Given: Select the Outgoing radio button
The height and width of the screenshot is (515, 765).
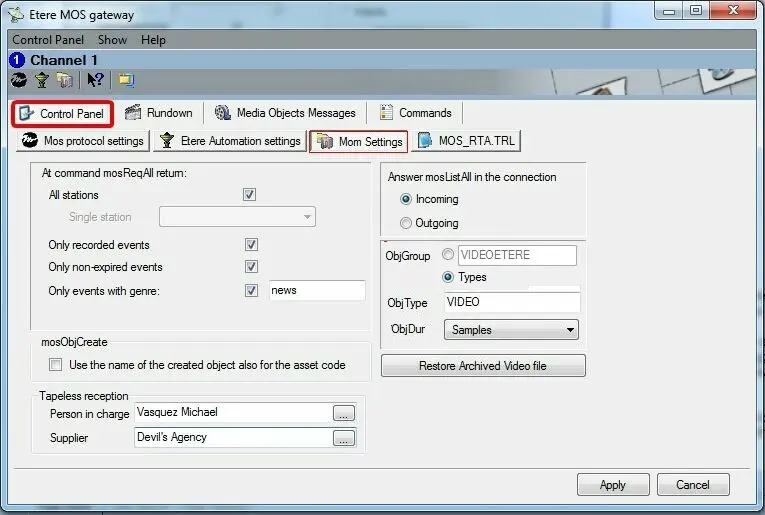Looking at the screenshot, I should (406, 223).
